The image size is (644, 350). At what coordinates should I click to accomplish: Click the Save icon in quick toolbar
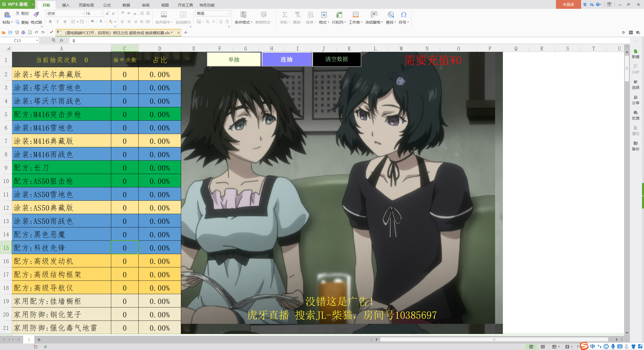(x=10, y=32)
